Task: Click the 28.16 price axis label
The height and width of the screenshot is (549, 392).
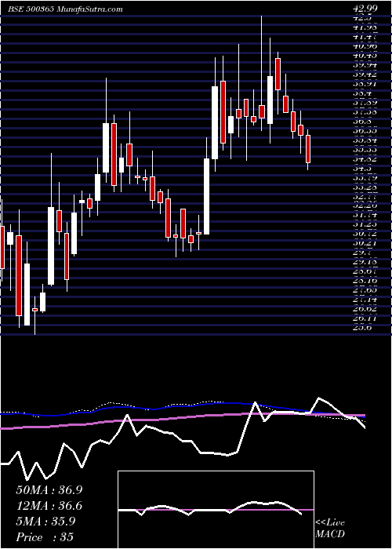Action: [365, 281]
